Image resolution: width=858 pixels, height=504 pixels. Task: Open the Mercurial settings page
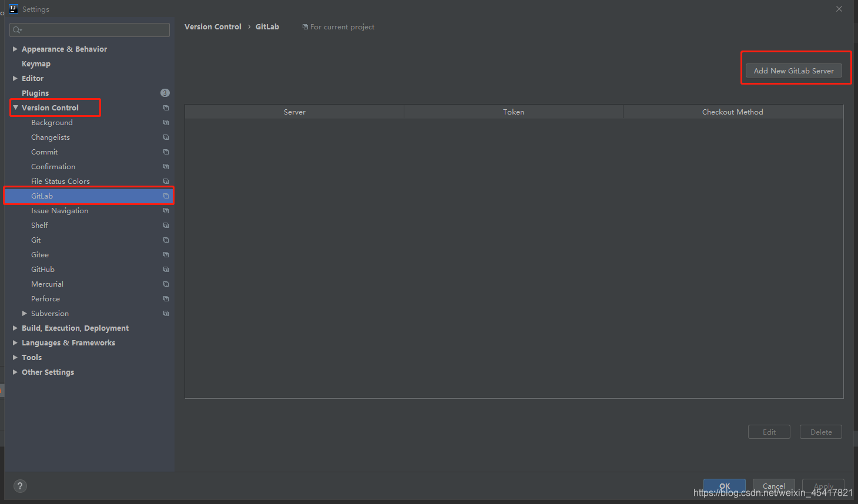47,284
